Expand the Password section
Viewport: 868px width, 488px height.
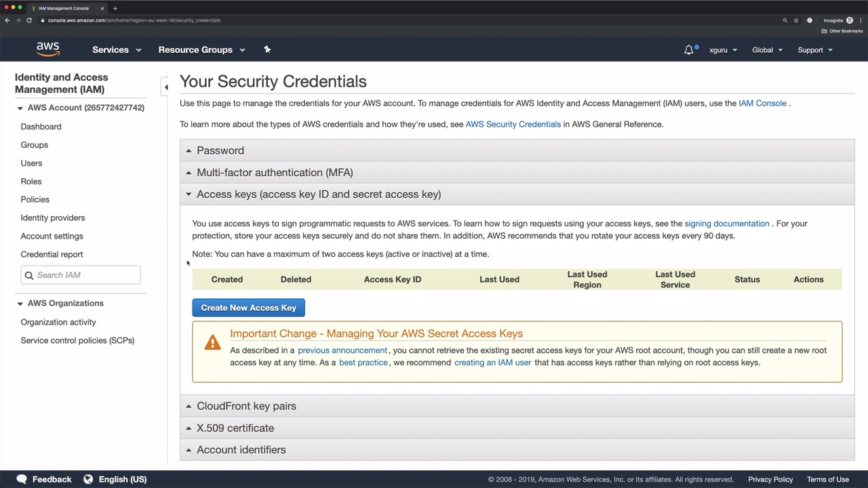tap(220, 150)
